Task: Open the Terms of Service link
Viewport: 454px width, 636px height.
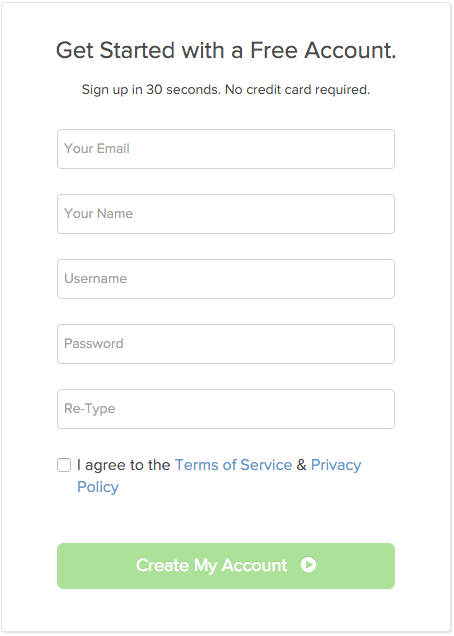Action: 233,465
